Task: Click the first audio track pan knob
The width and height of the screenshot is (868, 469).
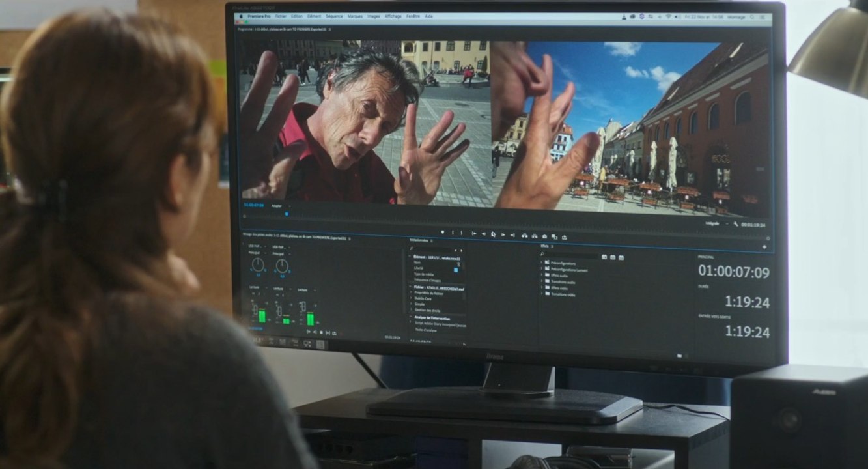Action: tap(258, 264)
